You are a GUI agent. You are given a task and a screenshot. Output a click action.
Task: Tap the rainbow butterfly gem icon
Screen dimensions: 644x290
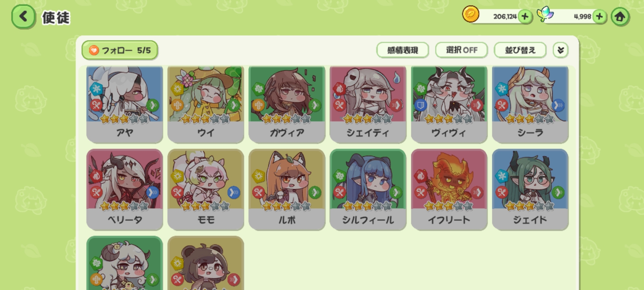(546, 15)
